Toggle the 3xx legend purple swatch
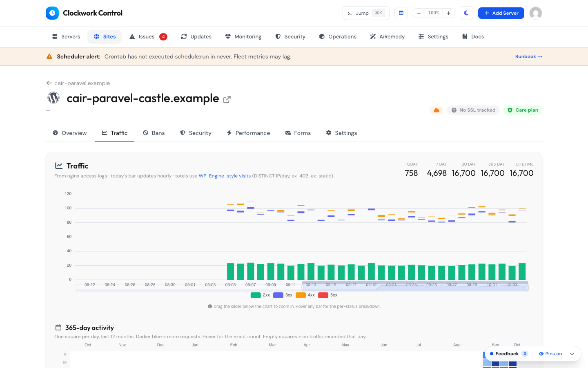Viewport: 588px width, 368px height. [x=278, y=295]
